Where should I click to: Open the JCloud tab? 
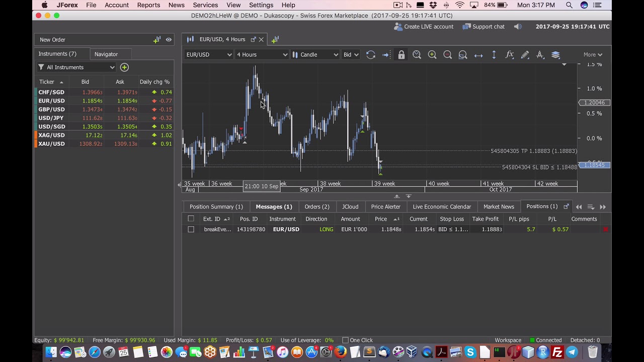[x=350, y=207]
